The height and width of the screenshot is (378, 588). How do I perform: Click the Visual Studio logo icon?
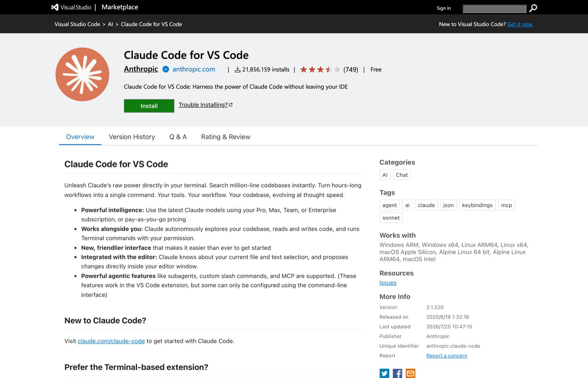click(x=55, y=7)
